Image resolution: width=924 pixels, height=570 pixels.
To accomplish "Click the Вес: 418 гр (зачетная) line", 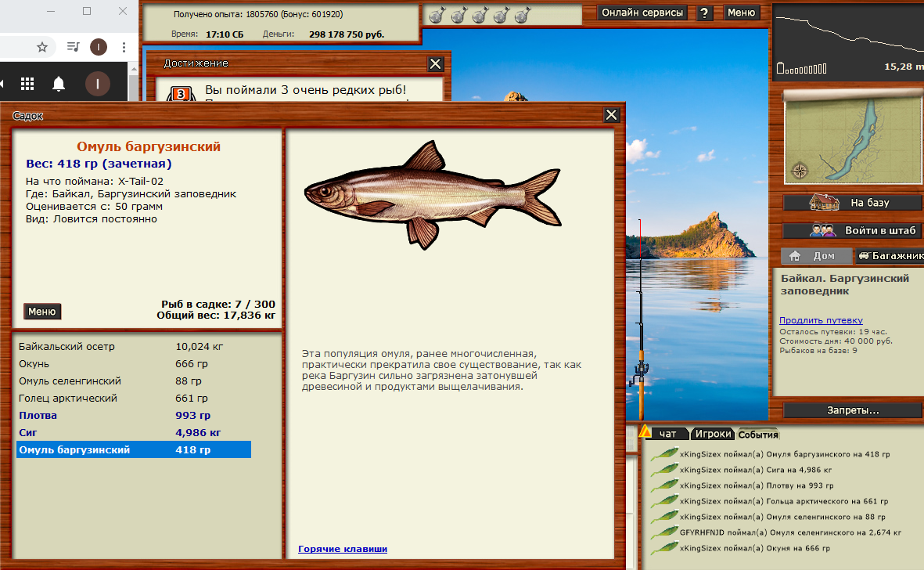I will point(99,164).
